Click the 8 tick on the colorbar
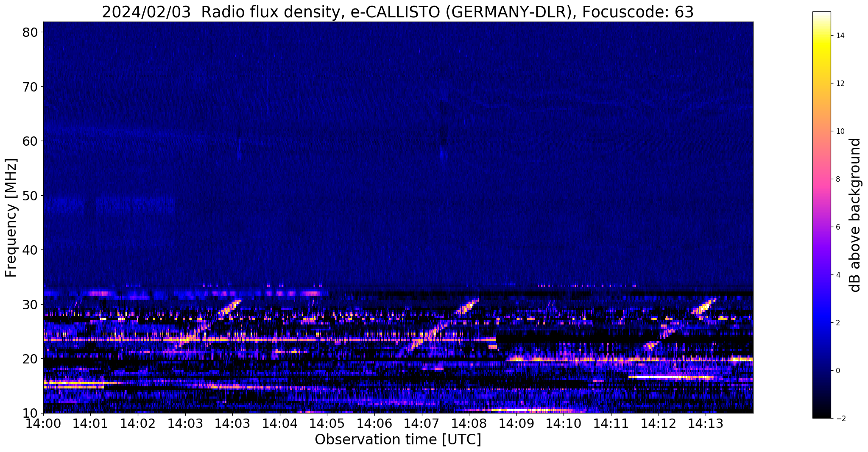The width and height of the screenshot is (868, 452). click(837, 179)
